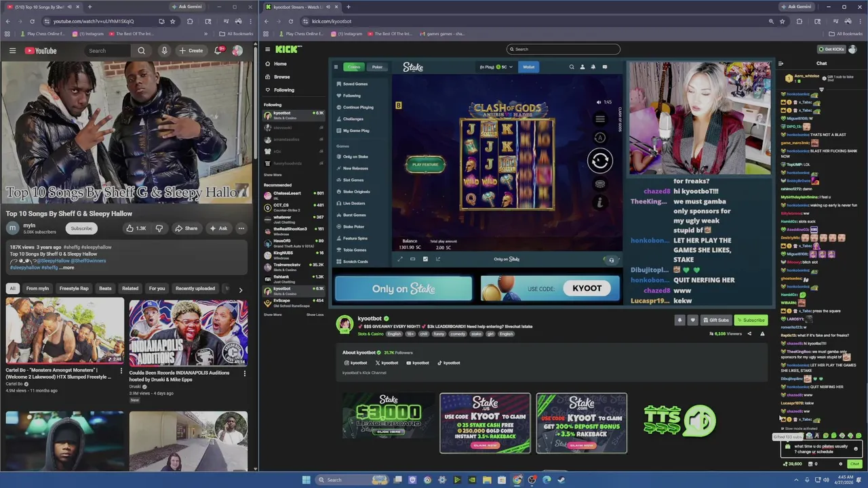This screenshot has height=488, width=868.
Task: Select the 'Related' chip
Action: point(130,288)
